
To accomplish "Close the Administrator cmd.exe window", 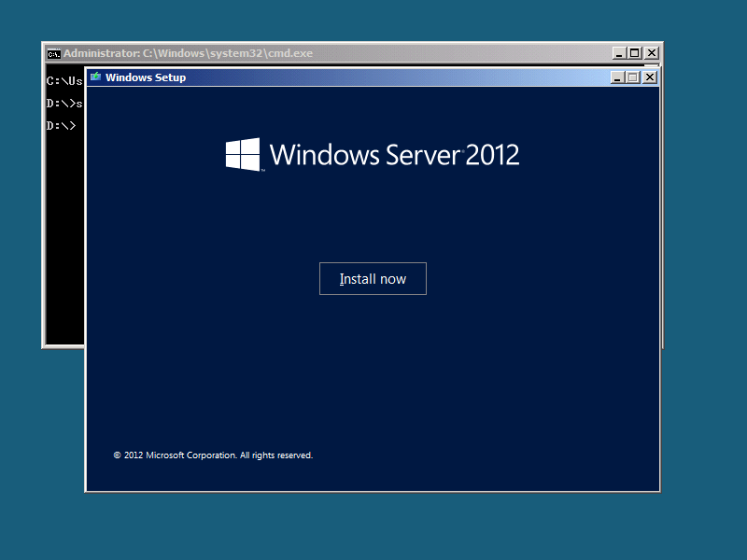I will (x=652, y=53).
